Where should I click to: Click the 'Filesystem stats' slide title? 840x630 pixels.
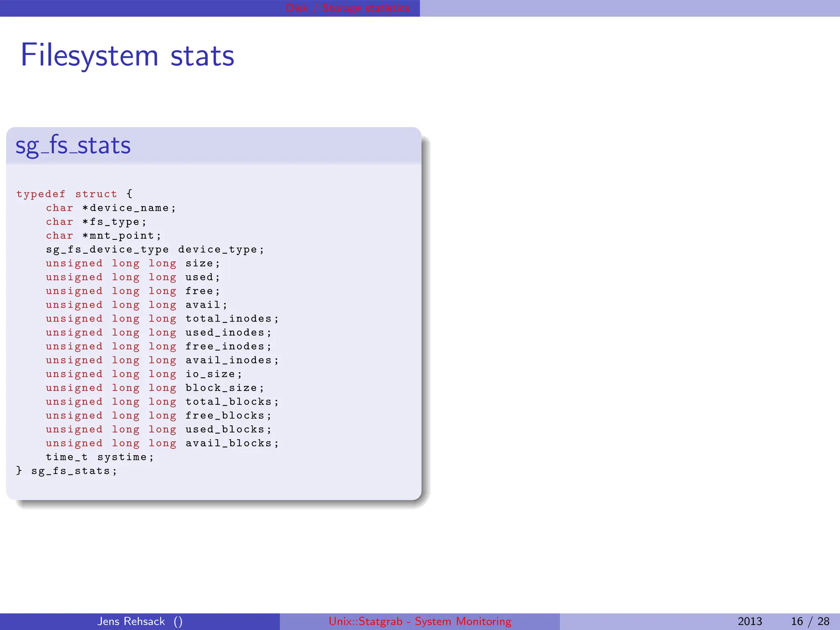click(128, 56)
